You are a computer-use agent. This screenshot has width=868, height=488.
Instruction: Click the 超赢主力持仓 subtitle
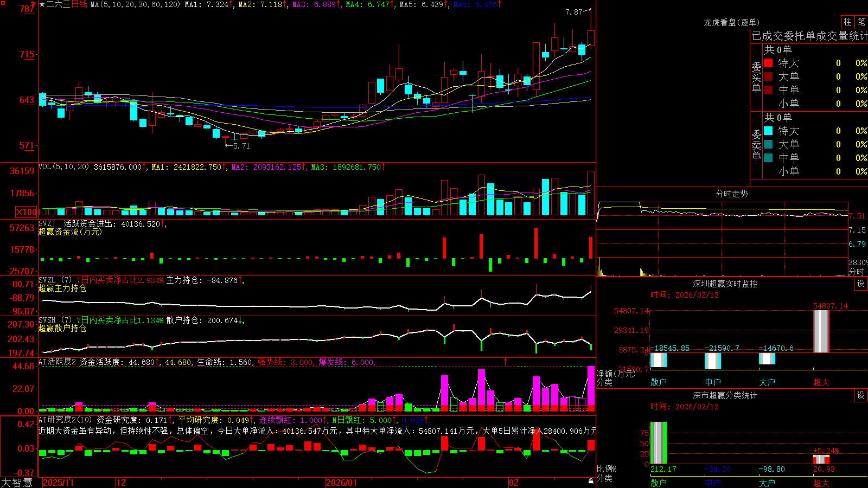click(x=62, y=288)
